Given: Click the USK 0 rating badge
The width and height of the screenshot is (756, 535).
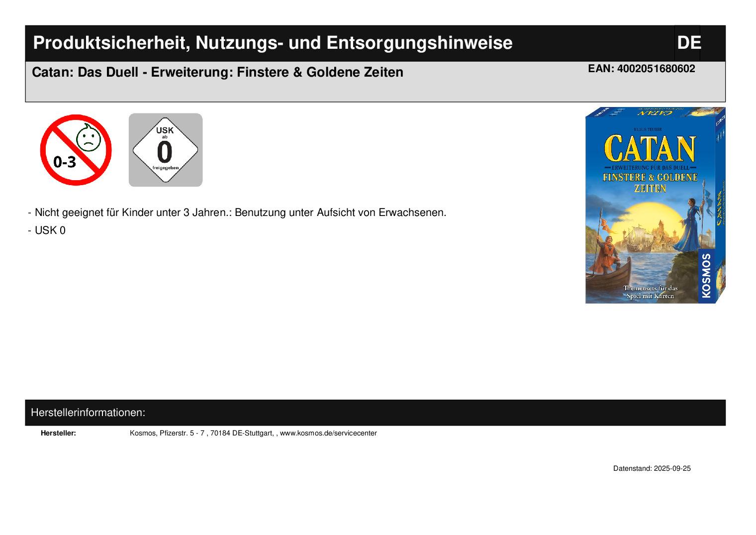Looking at the screenshot, I should pyautogui.click(x=165, y=150).
